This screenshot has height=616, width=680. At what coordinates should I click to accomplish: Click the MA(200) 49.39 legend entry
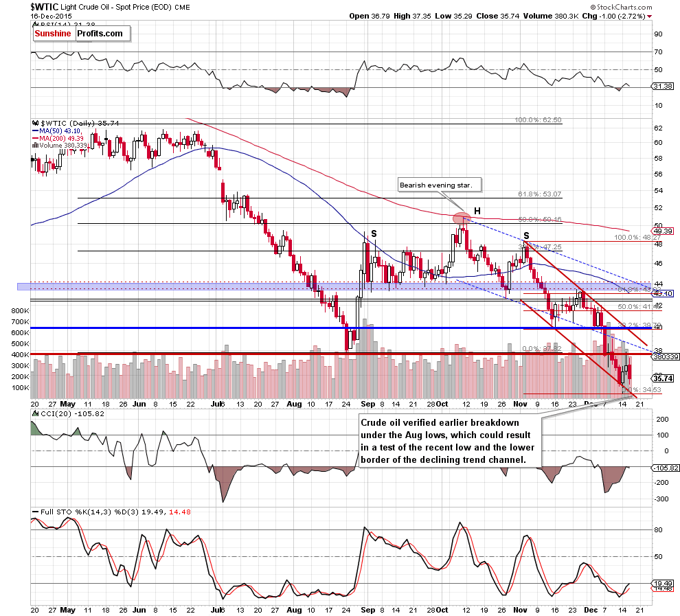tap(58, 138)
